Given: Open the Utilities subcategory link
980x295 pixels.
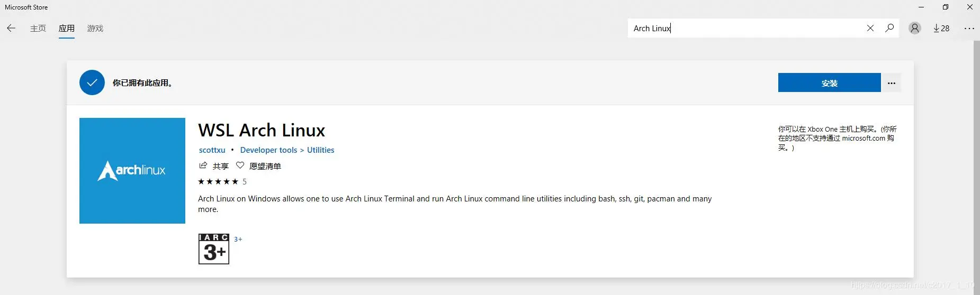Looking at the screenshot, I should tap(321, 150).
